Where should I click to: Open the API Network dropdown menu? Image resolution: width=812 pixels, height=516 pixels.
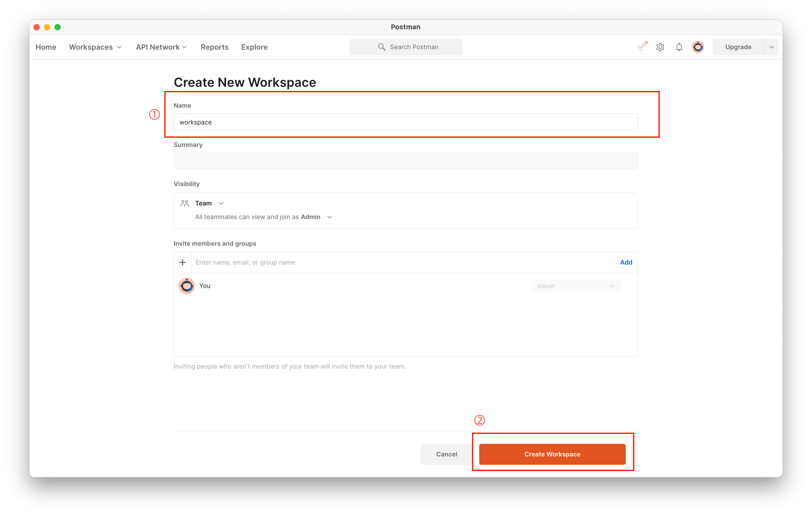point(161,47)
